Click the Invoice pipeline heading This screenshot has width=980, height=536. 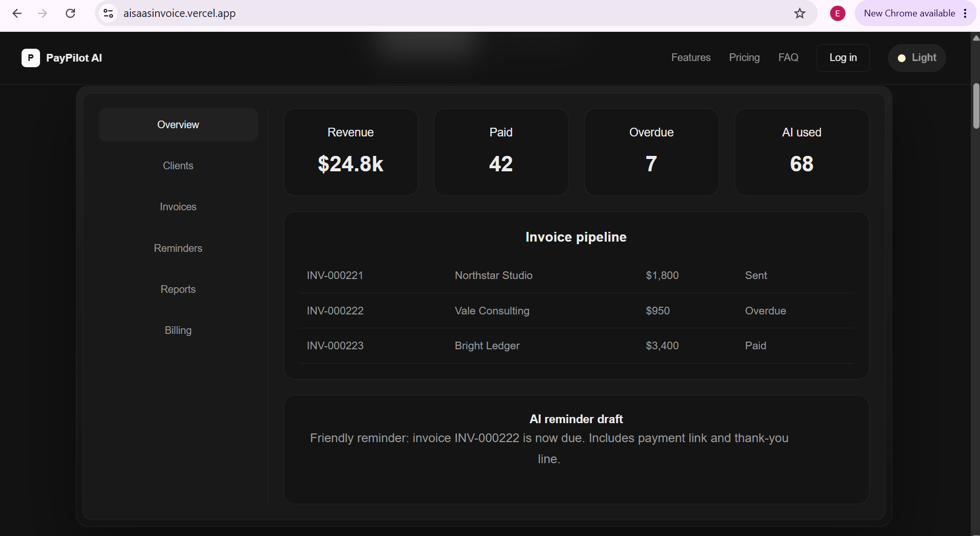pyautogui.click(x=576, y=237)
